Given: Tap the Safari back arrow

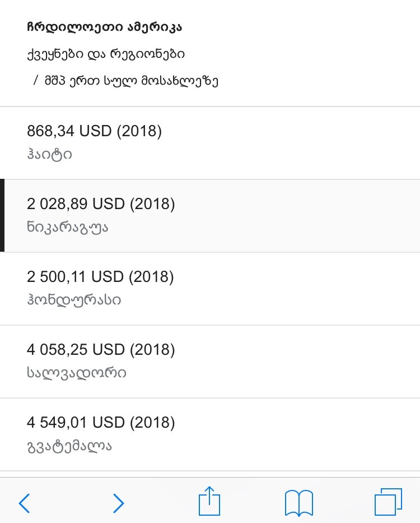Looking at the screenshot, I should (x=24, y=503).
